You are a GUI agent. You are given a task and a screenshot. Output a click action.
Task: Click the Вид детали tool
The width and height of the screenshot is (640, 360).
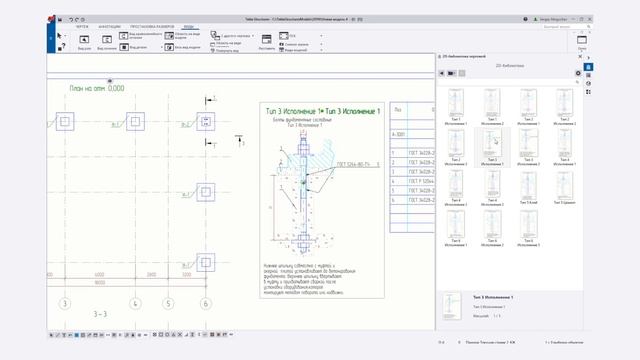(133, 47)
